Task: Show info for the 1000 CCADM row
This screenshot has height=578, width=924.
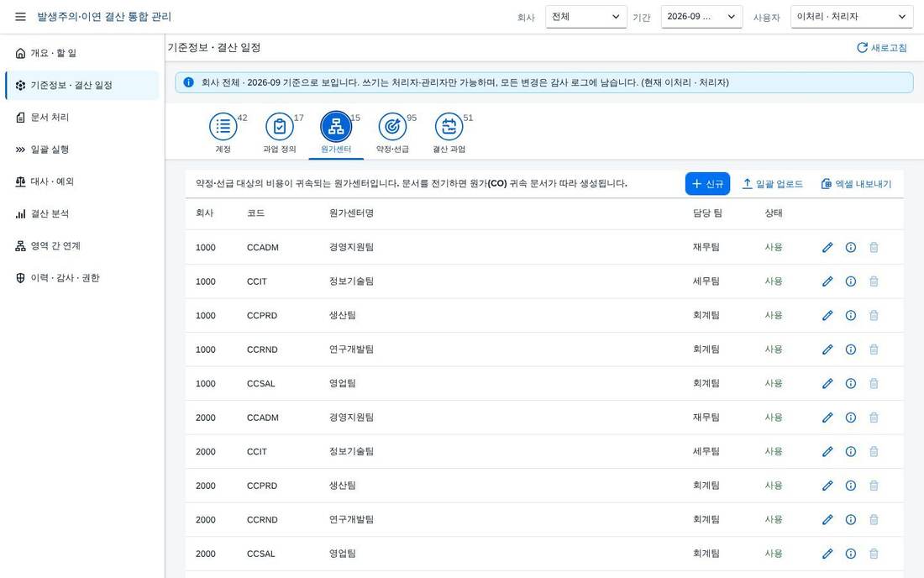Action: click(850, 248)
